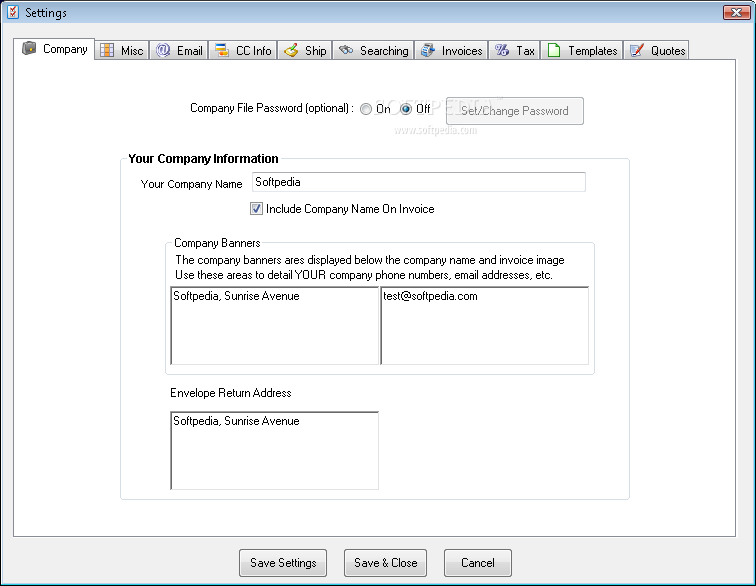756x586 pixels.
Task: Click the invoices icon on Invoices tab
Action: point(428,50)
